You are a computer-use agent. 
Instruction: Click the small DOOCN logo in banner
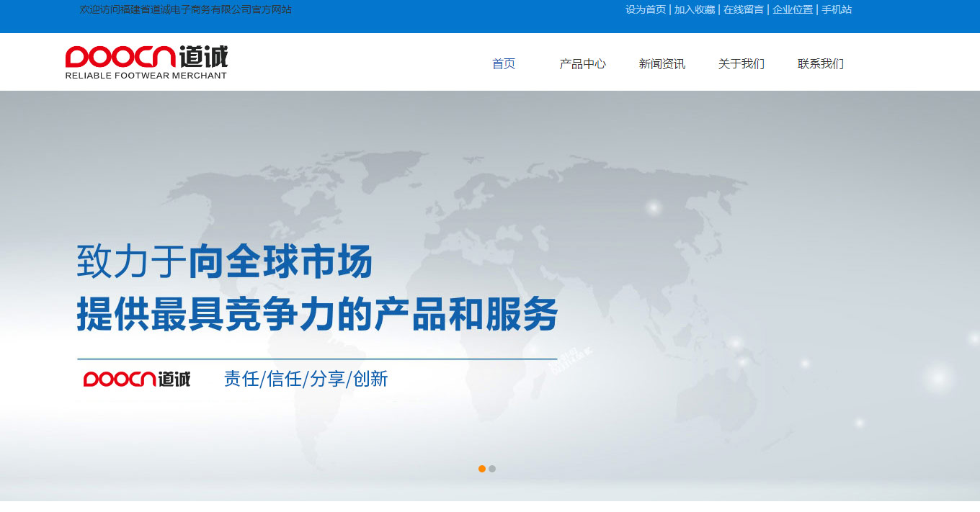point(137,379)
